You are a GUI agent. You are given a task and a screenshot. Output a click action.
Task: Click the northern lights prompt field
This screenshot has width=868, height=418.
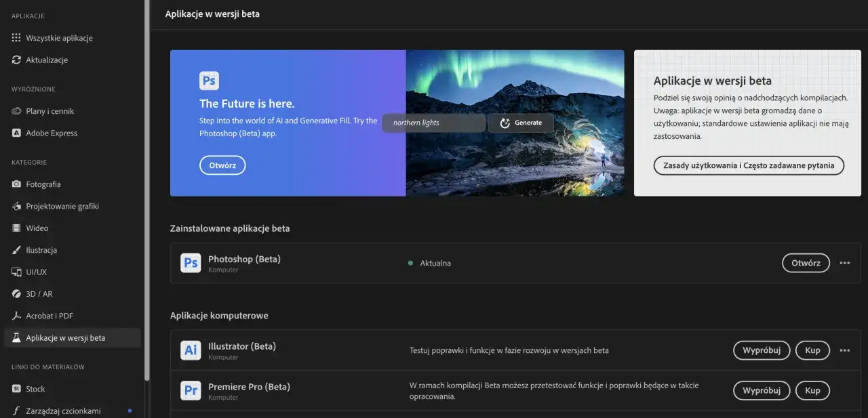click(433, 123)
